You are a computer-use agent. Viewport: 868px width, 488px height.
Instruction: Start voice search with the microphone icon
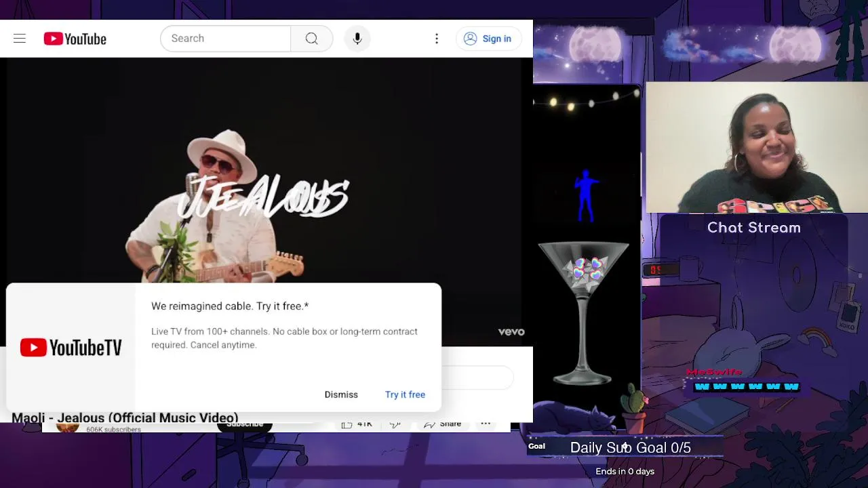tap(357, 39)
